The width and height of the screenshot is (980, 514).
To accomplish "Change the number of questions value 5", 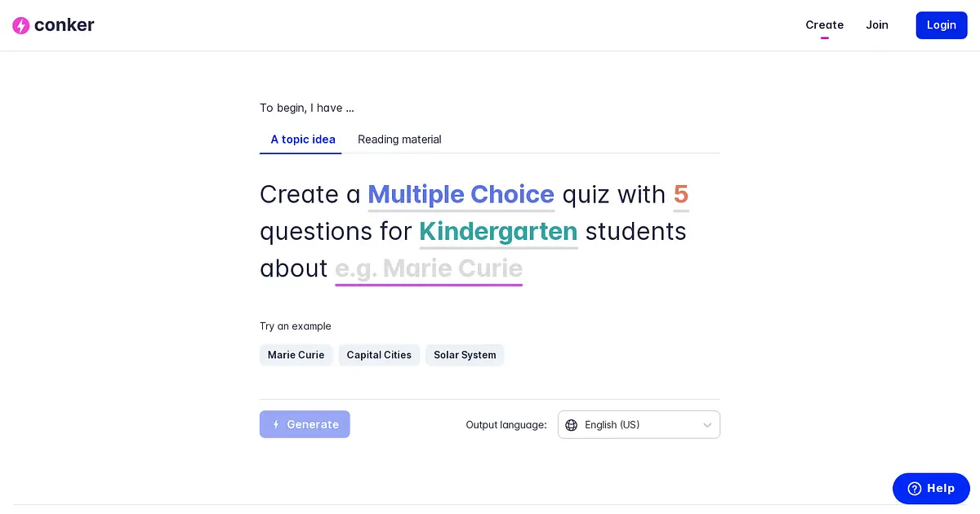I will [x=681, y=194].
